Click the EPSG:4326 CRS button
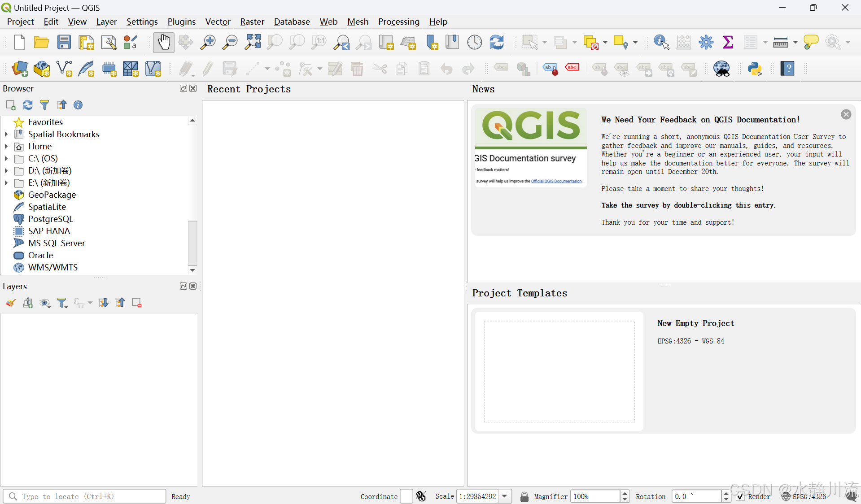The height and width of the screenshot is (504, 861). coord(804,496)
